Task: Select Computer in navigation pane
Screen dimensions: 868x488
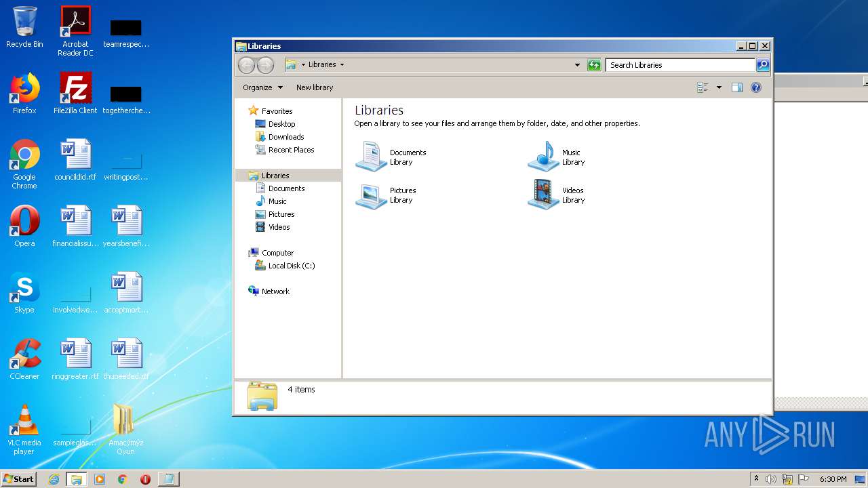Action: (271, 253)
